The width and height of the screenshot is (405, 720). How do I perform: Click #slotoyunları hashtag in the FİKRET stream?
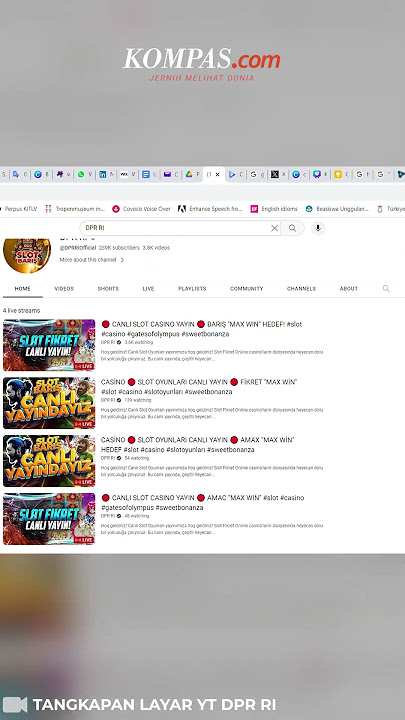165,392
